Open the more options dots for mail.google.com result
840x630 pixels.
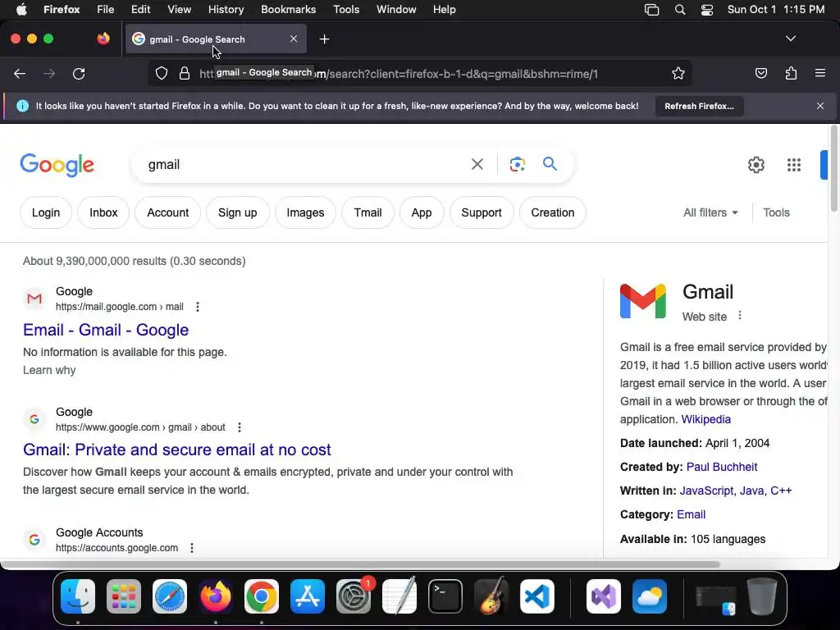coord(198,307)
